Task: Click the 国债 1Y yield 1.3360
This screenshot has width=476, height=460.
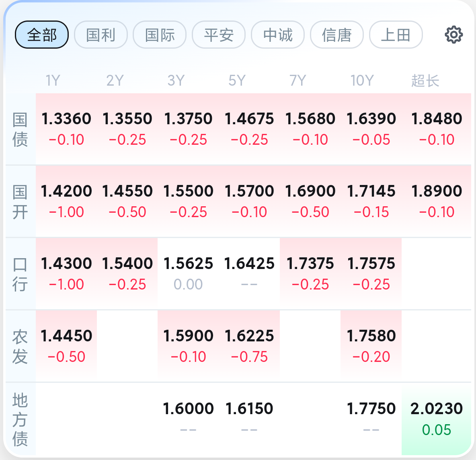Action: click(66, 129)
